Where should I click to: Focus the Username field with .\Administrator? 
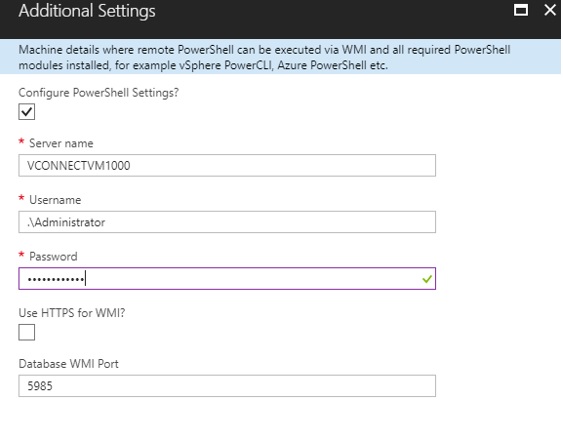[227, 222]
